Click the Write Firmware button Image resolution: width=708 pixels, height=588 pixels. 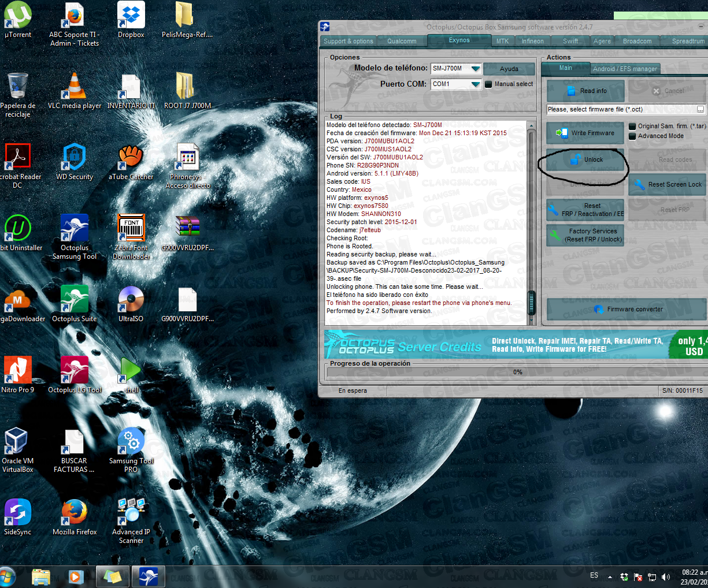point(585,133)
